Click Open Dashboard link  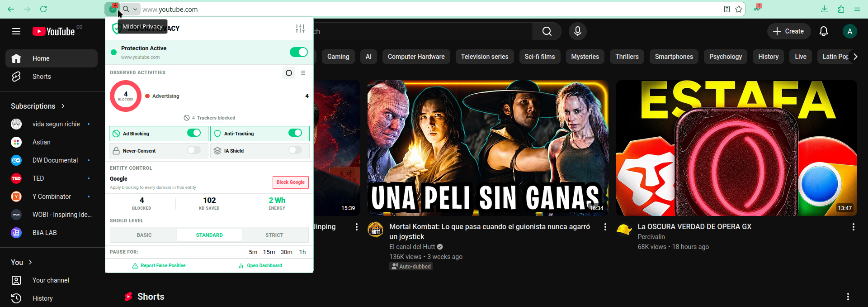(260, 266)
